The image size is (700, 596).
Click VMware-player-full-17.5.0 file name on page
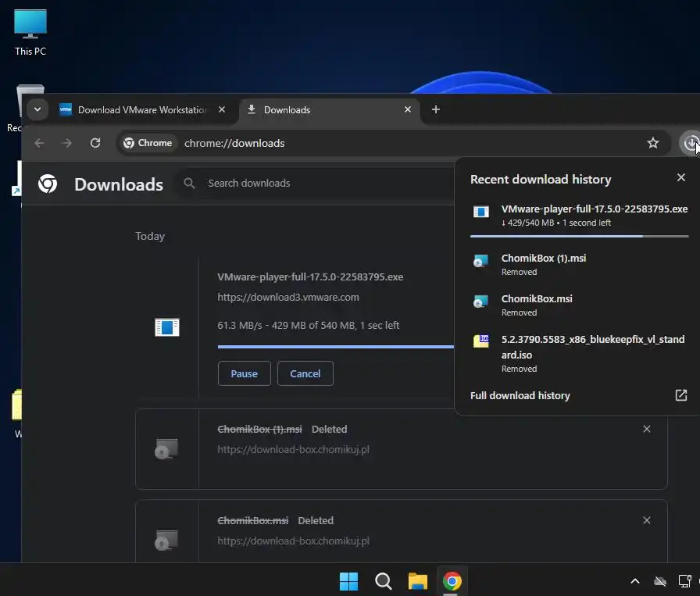(310, 277)
